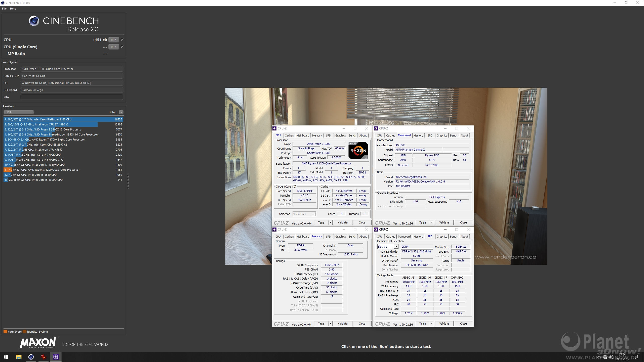Viewport: 644px width, 362px height.
Task: Click Validate in top-left CPU-Z window
Action: [x=343, y=222]
